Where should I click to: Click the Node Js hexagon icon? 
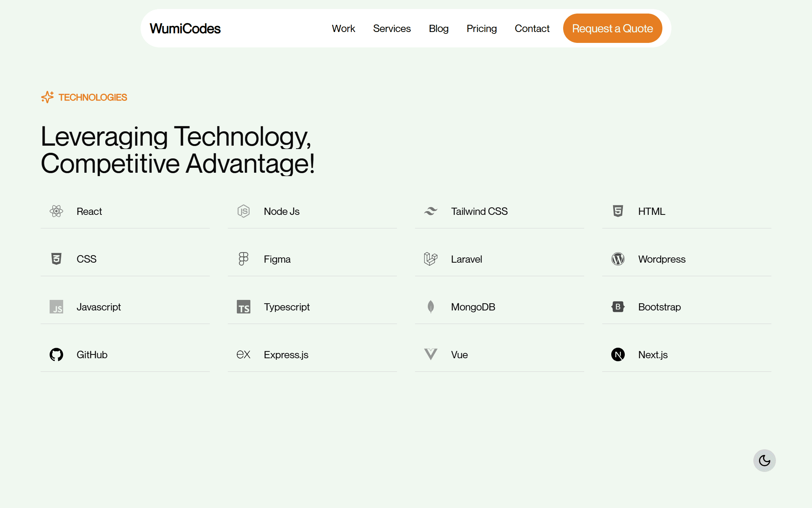(x=244, y=211)
